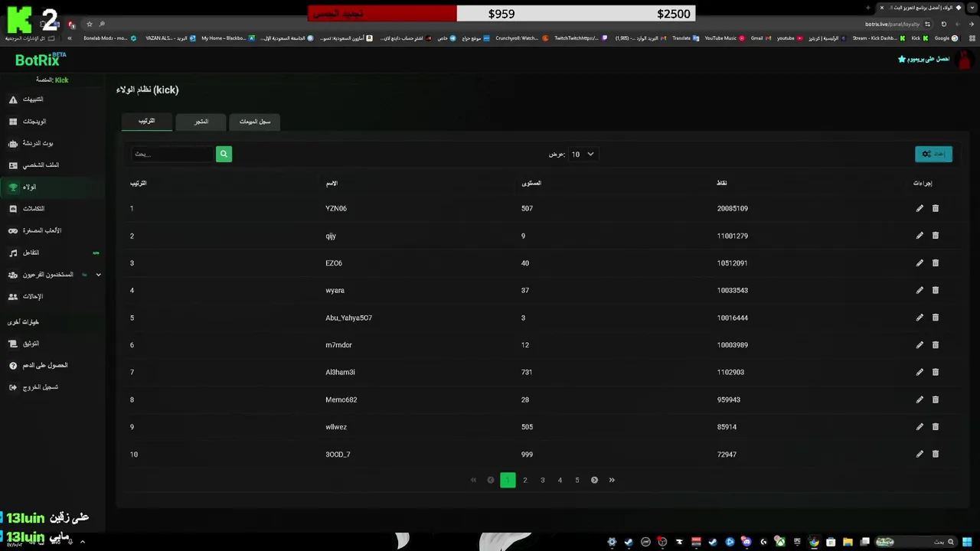Image resolution: width=980 pixels, height=551 pixels.
Task: Go to the next page arrow
Action: click(594, 480)
